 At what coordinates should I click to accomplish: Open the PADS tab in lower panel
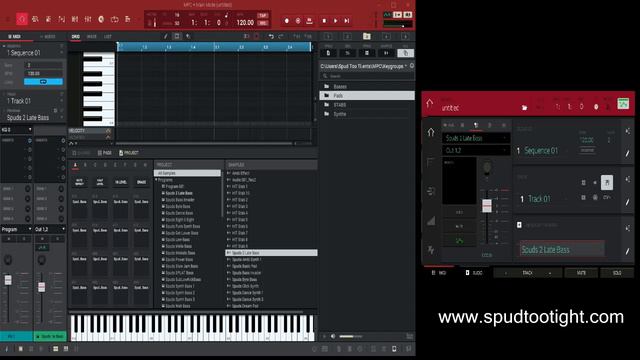pyautogui.click(x=105, y=153)
